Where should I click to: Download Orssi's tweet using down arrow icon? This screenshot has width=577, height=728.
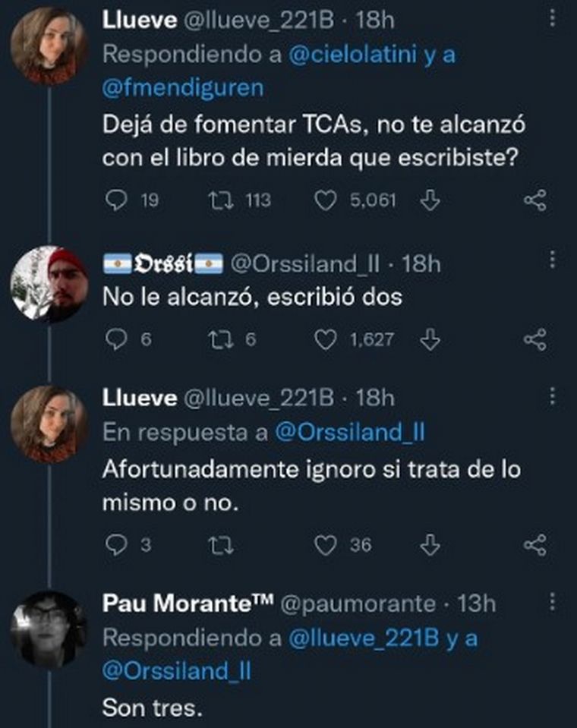tap(430, 339)
